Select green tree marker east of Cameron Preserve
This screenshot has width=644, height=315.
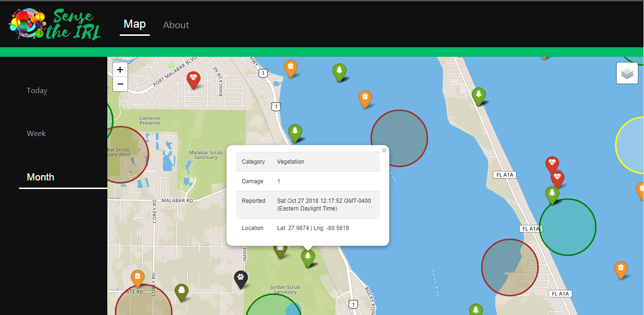click(x=295, y=133)
